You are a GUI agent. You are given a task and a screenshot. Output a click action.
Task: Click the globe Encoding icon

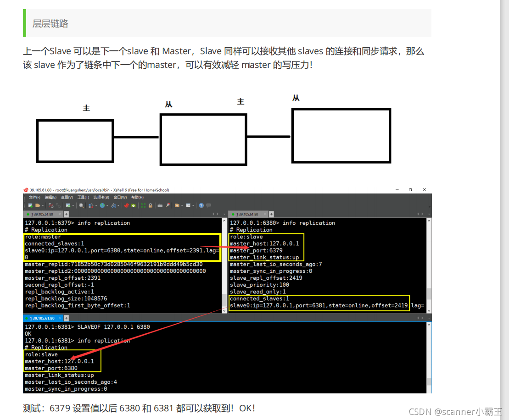[x=102, y=205]
